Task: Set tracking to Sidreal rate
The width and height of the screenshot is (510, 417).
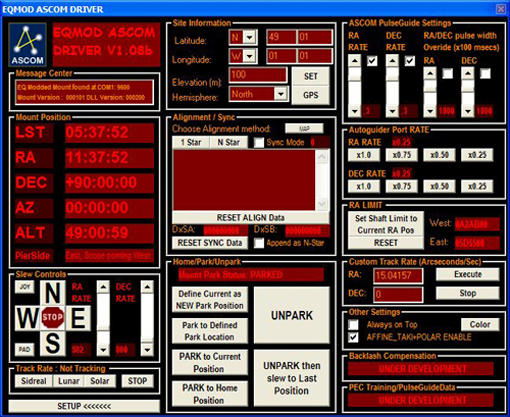Action: pos(34,381)
